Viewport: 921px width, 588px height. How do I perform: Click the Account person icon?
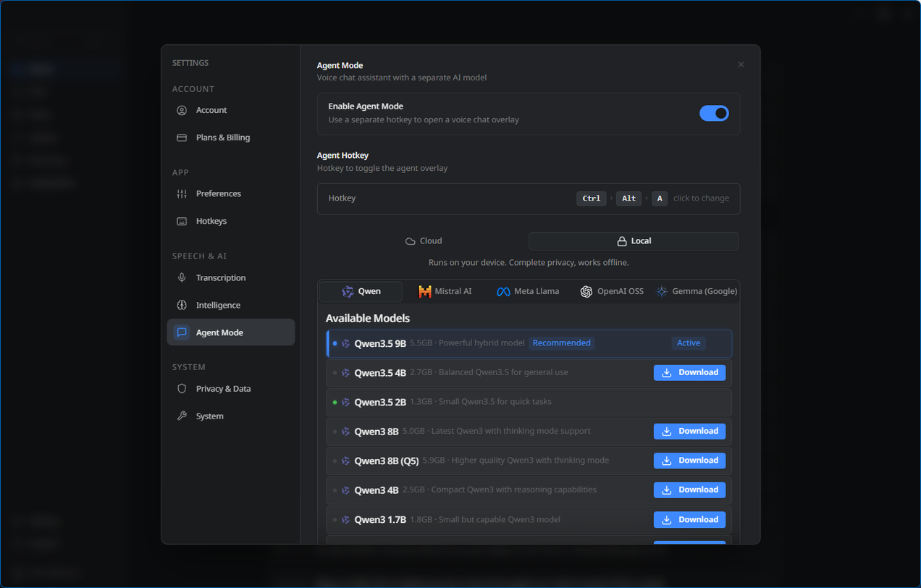point(182,110)
